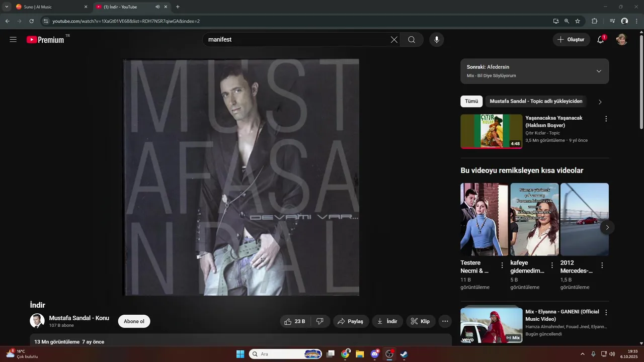This screenshot has width=644, height=362.
Task: Open Discord from the taskbar
Action: click(x=374, y=354)
